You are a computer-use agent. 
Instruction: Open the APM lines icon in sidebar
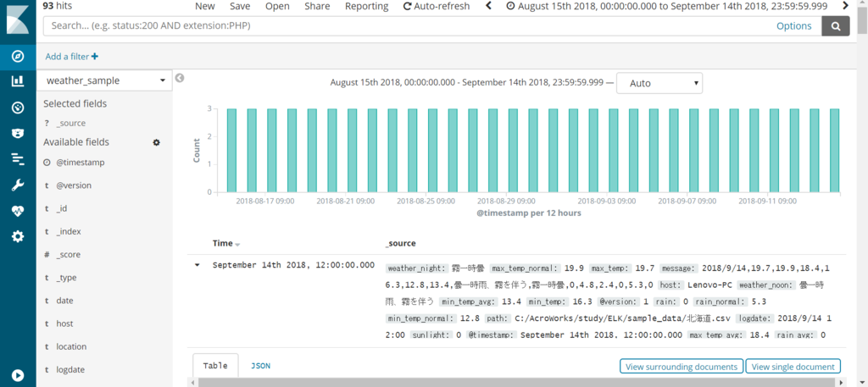click(x=18, y=158)
